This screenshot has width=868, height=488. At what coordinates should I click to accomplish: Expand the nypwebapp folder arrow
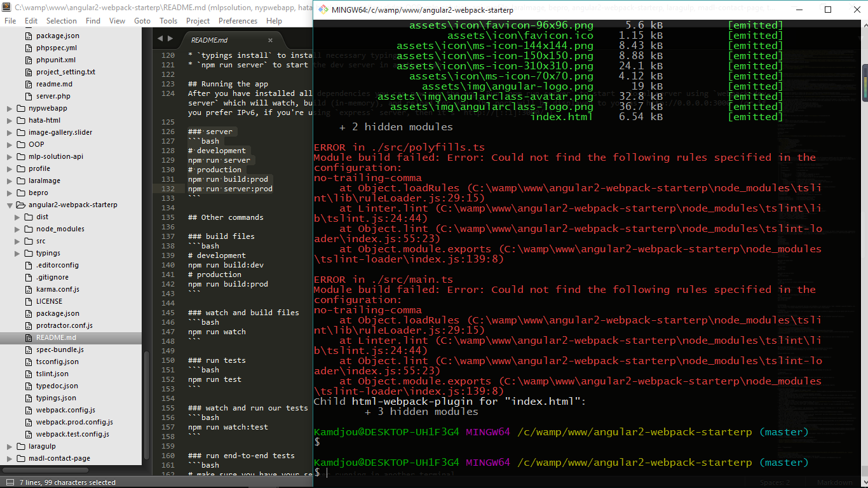click(10, 108)
